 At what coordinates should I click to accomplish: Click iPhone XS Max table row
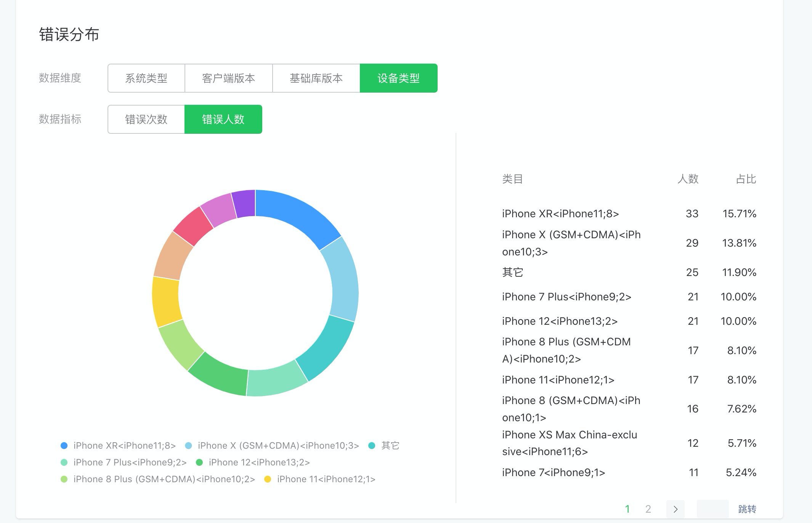569,443
